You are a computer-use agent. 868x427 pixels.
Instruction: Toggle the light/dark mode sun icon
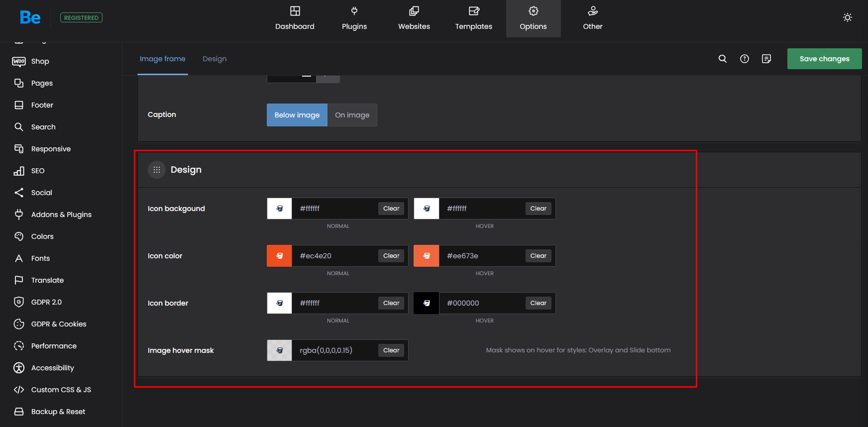coord(848,17)
